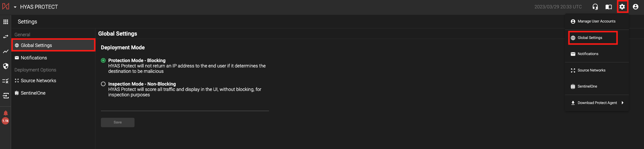Open Notifications in the settings sidebar
Viewport: 644px width, 149px height.
(x=34, y=58)
